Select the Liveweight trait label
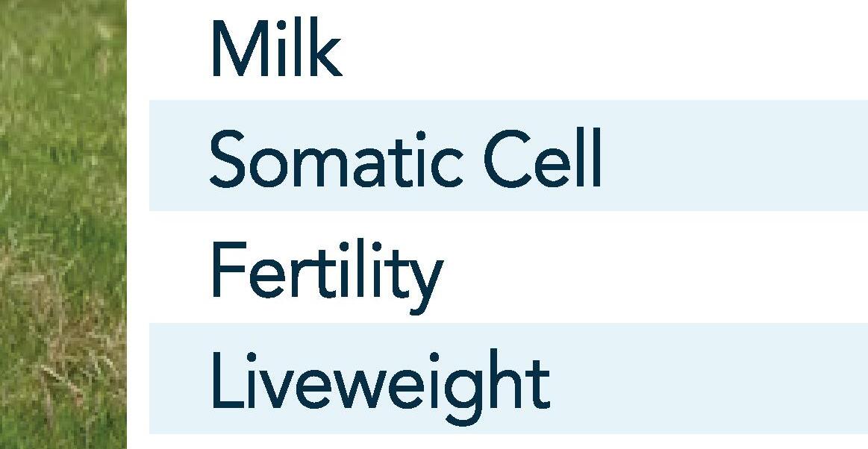This screenshot has height=449, width=868. coord(380,382)
